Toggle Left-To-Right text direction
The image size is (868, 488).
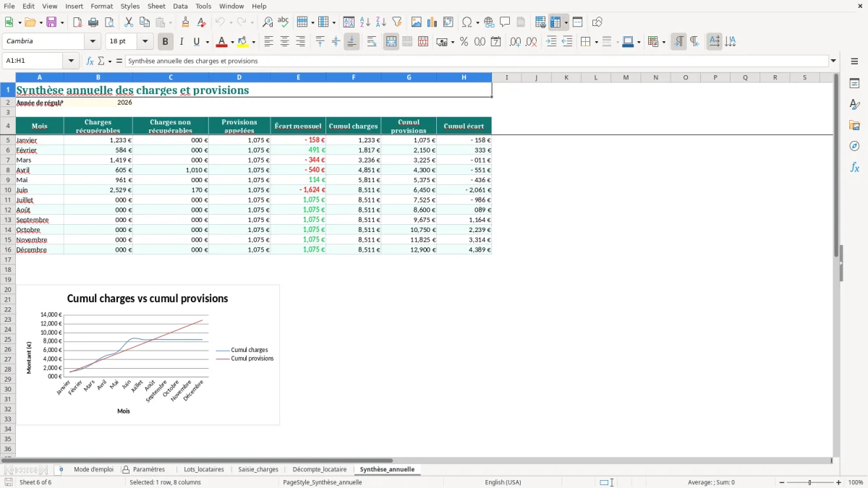pos(678,42)
